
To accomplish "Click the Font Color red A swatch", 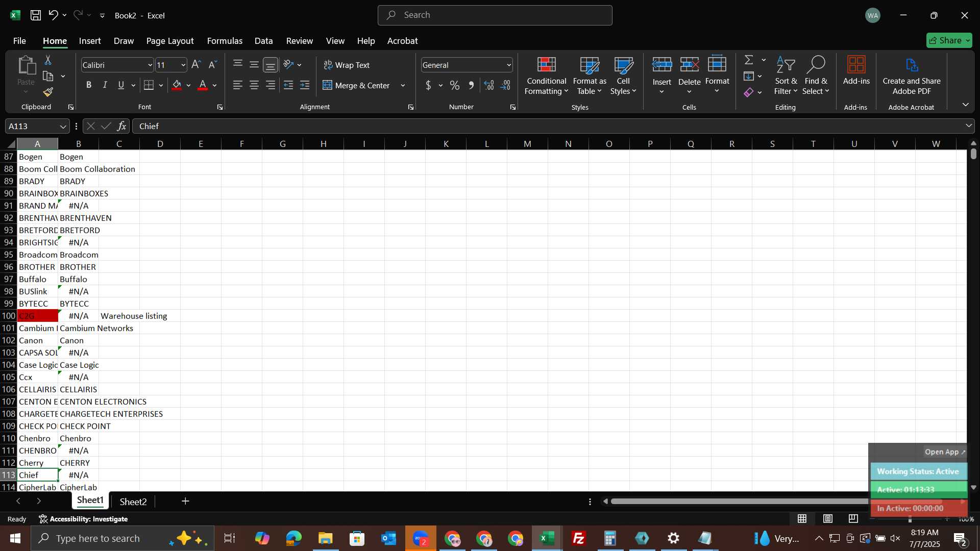I will tap(203, 85).
